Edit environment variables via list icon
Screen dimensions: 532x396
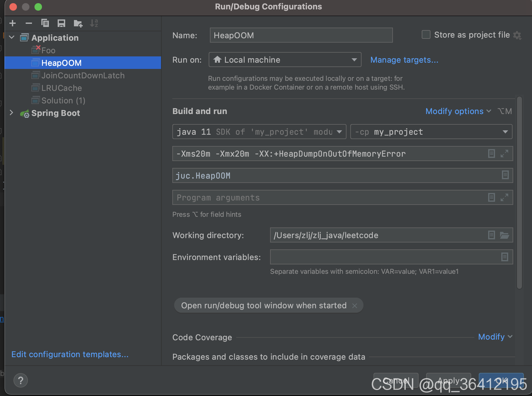pos(504,257)
